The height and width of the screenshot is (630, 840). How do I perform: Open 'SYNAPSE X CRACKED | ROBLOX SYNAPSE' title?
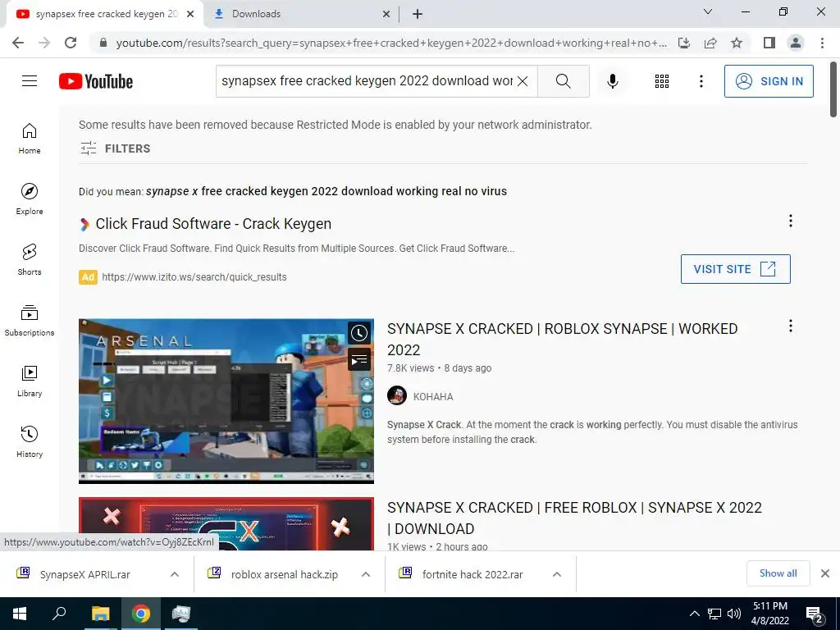562,339
